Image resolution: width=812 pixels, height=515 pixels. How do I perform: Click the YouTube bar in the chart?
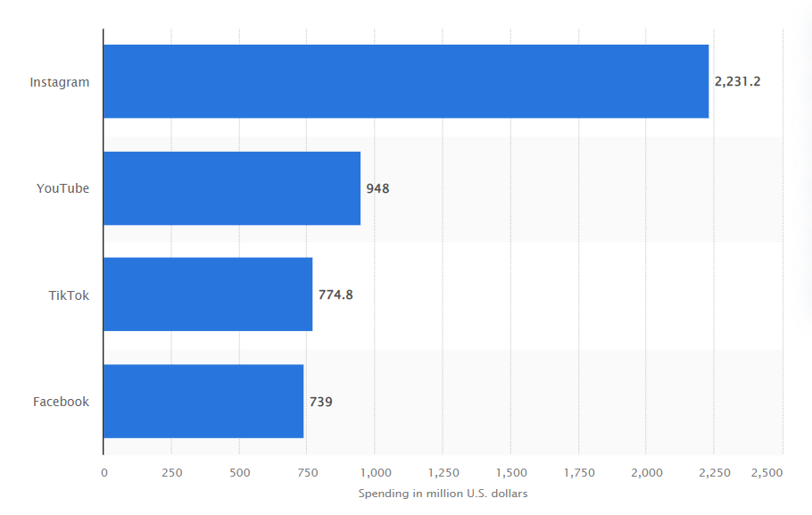coord(232,188)
